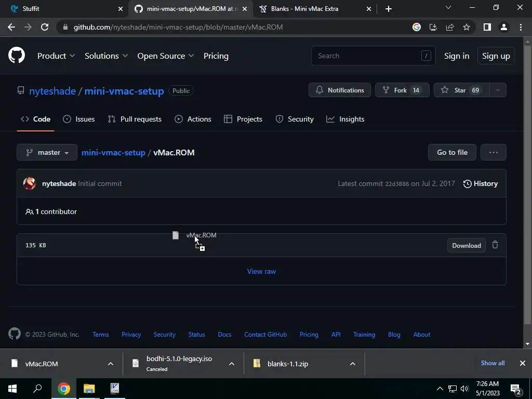
Task: Click the GitHub Octocat logo in header
Action: pos(17,56)
